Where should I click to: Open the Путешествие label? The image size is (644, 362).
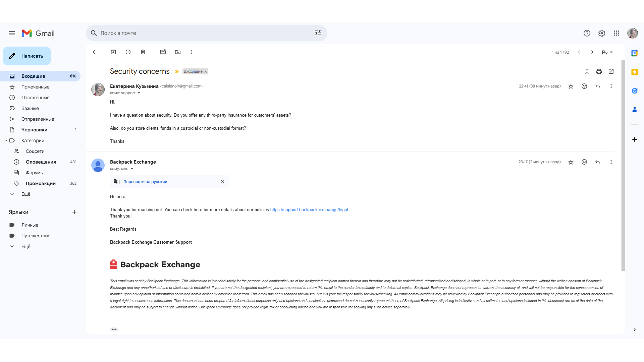tap(40, 236)
